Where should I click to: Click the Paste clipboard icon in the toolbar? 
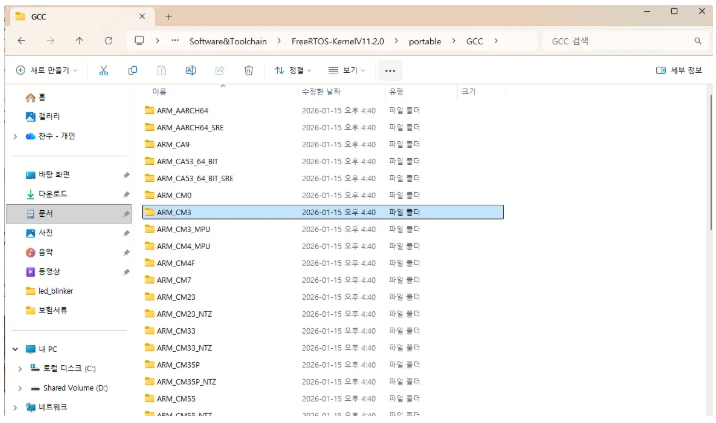[x=162, y=70]
